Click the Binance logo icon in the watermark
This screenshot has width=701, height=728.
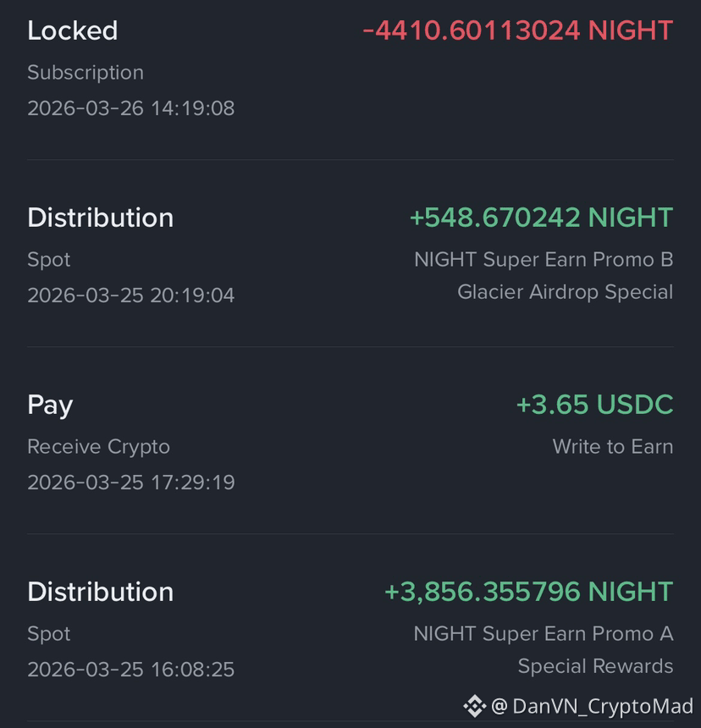tap(474, 706)
